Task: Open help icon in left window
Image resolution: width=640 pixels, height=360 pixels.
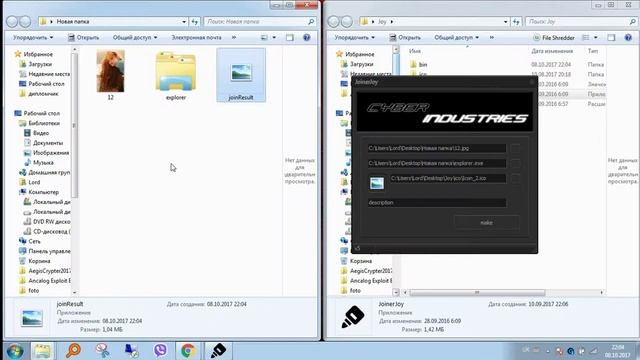Action: point(307,38)
